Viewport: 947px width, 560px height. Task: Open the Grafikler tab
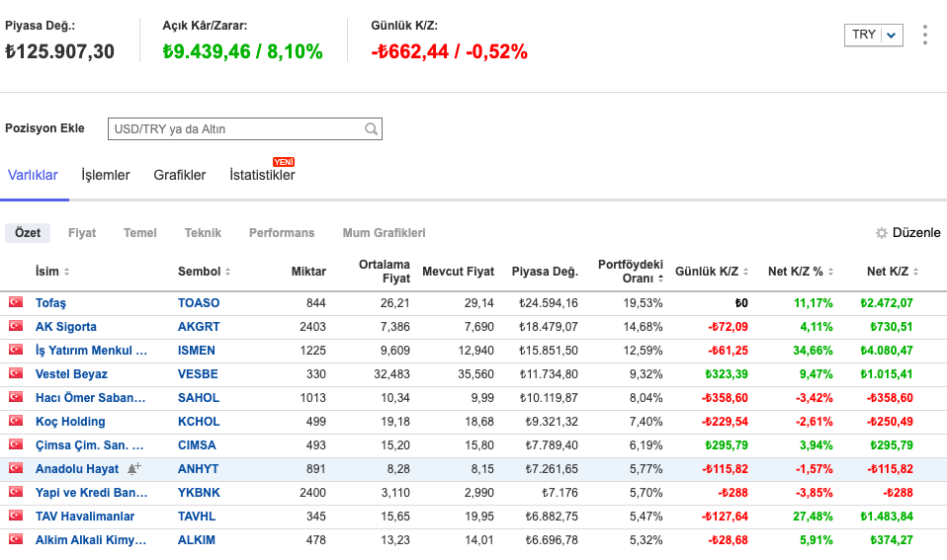180,176
